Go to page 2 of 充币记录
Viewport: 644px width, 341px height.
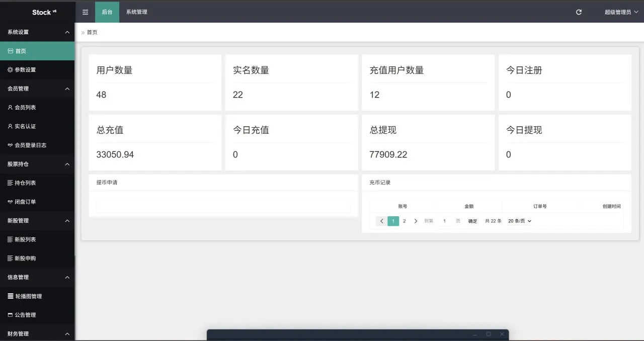tap(404, 221)
